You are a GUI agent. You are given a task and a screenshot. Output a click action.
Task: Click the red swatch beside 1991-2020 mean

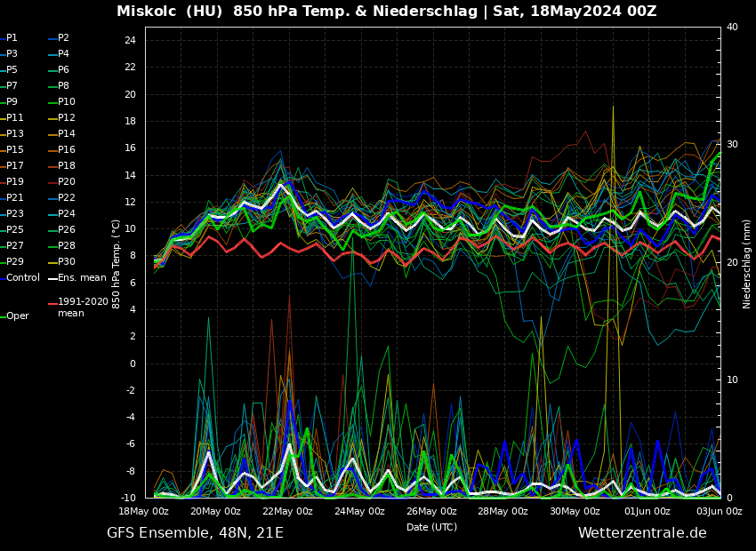point(52,303)
